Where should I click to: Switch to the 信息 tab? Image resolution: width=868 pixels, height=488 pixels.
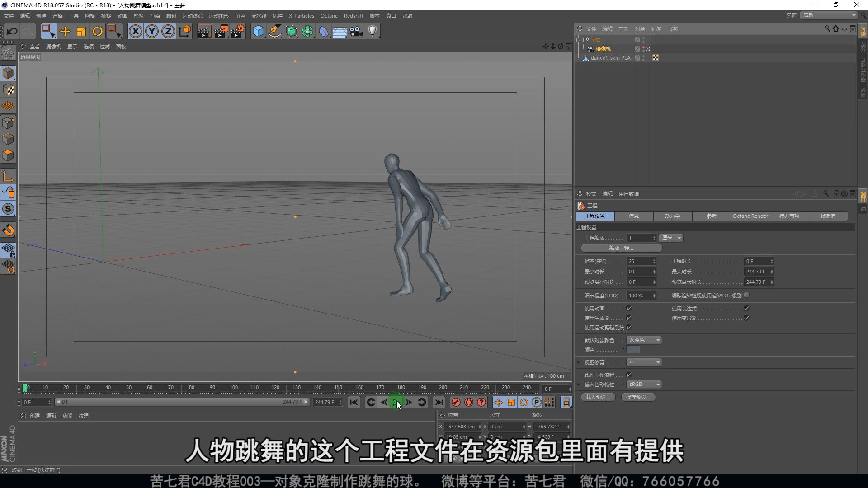click(x=634, y=216)
